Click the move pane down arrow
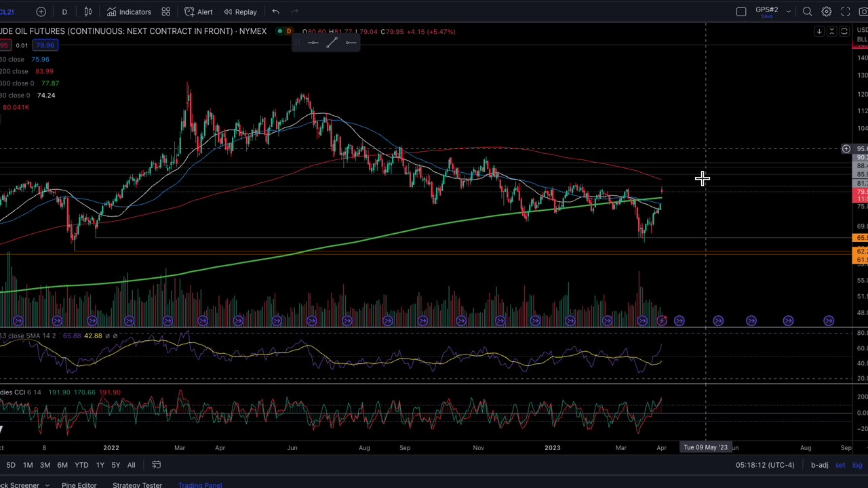The image size is (868, 488). pos(819,31)
